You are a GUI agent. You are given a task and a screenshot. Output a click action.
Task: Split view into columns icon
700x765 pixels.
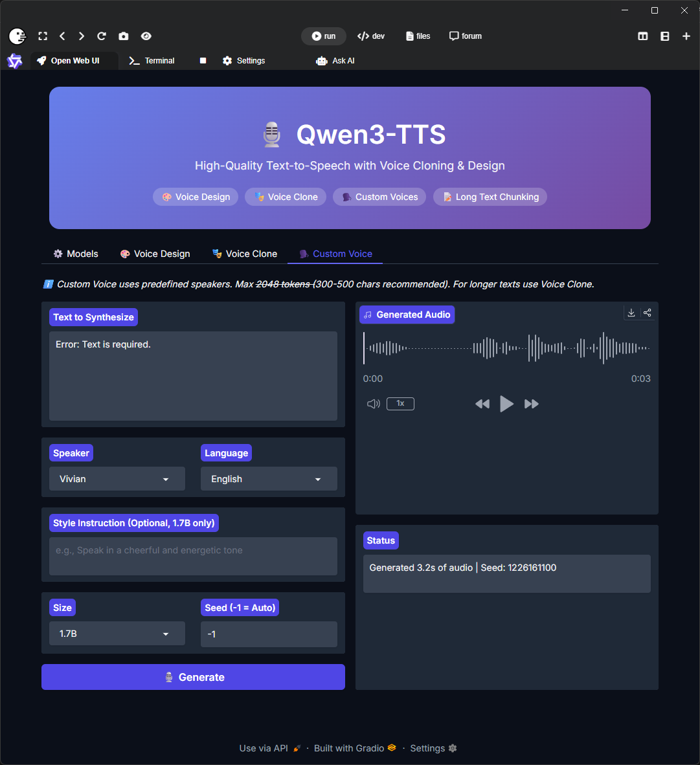643,36
